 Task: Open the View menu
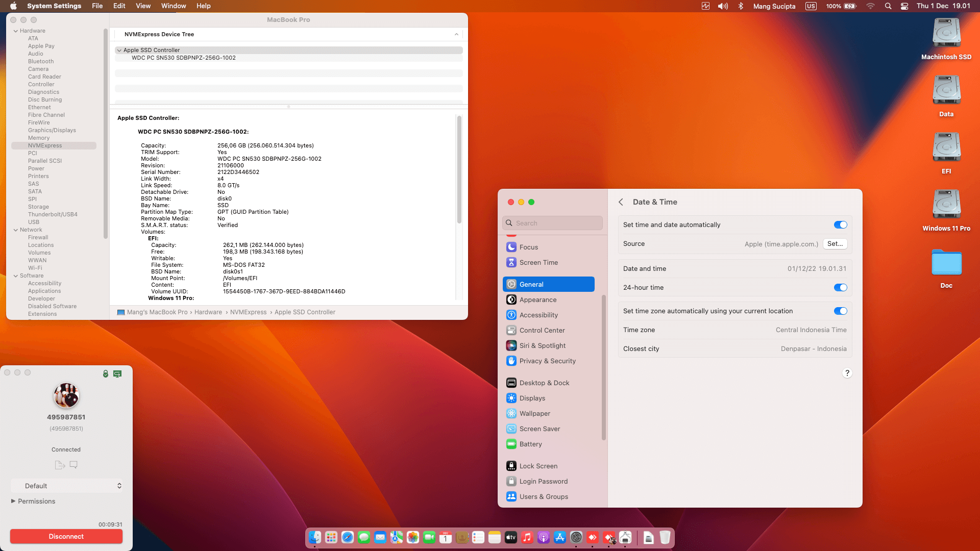(143, 6)
